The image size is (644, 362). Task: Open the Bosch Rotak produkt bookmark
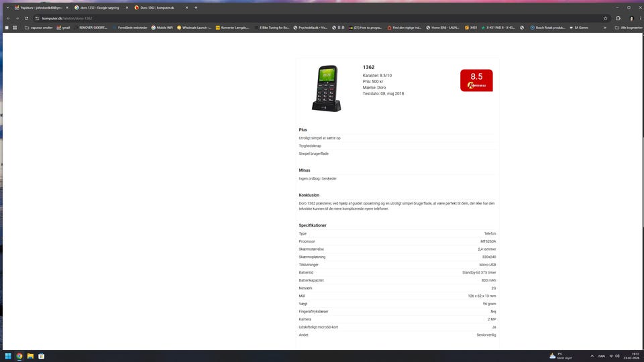coord(547,28)
